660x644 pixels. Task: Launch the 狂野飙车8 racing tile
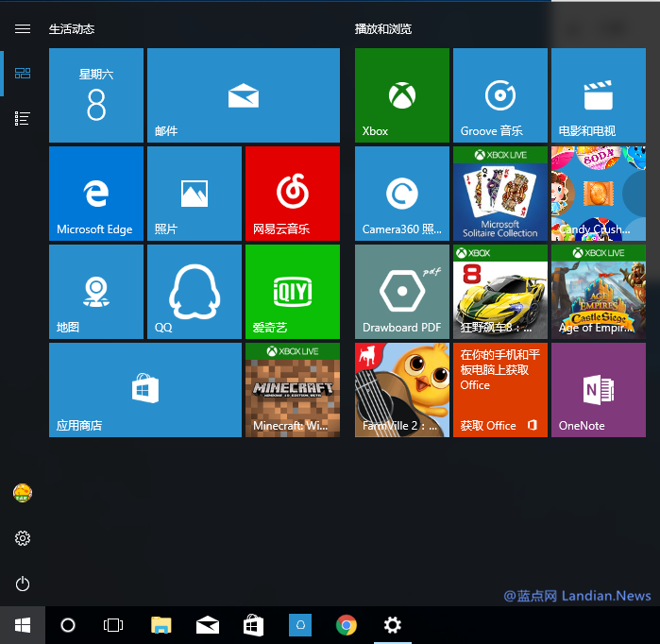[500, 292]
